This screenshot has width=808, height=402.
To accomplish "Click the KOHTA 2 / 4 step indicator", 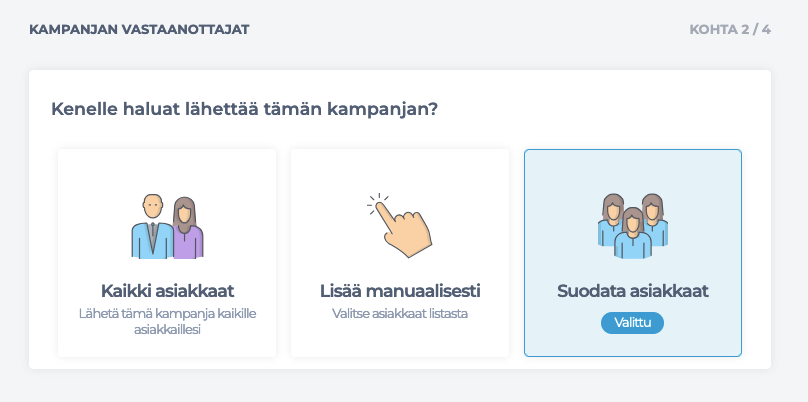I will (730, 29).
